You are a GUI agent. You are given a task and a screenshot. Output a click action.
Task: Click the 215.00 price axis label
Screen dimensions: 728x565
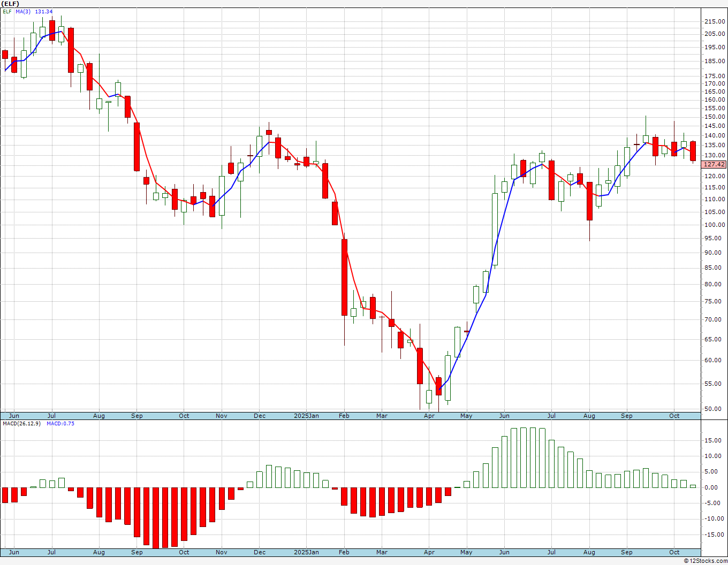tap(715, 21)
